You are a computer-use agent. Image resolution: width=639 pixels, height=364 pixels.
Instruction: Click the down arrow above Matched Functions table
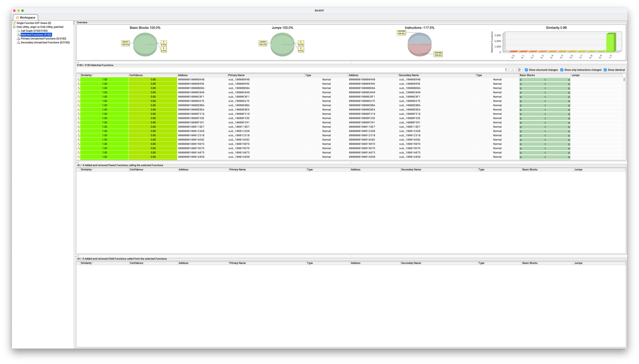(78, 63)
